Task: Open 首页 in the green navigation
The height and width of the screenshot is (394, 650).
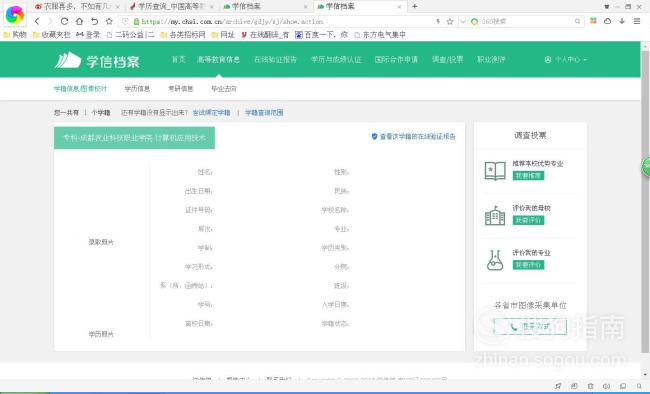Action: (x=179, y=59)
